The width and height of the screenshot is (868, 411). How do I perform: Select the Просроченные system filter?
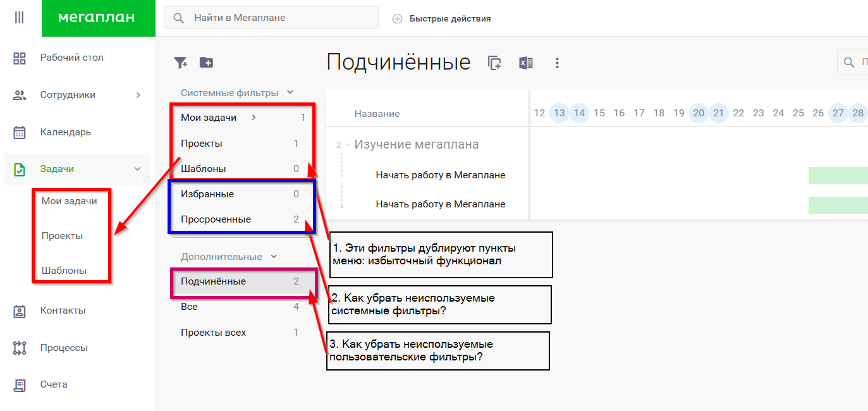click(x=216, y=219)
